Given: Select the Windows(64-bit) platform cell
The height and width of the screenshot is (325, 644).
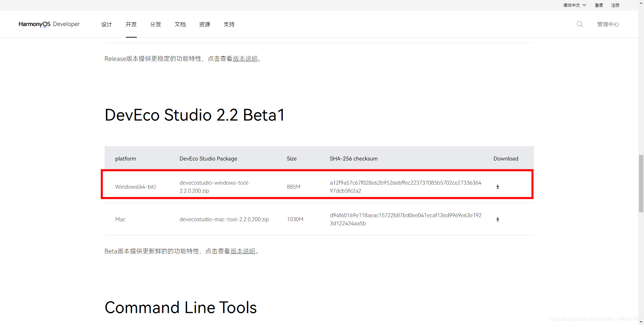Looking at the screenshot, I should (136, 187).
